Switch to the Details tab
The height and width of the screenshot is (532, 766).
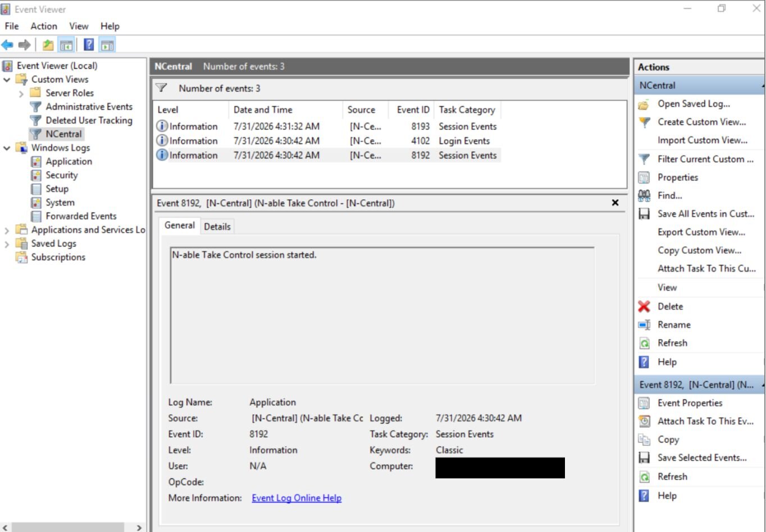click(217, 227)
